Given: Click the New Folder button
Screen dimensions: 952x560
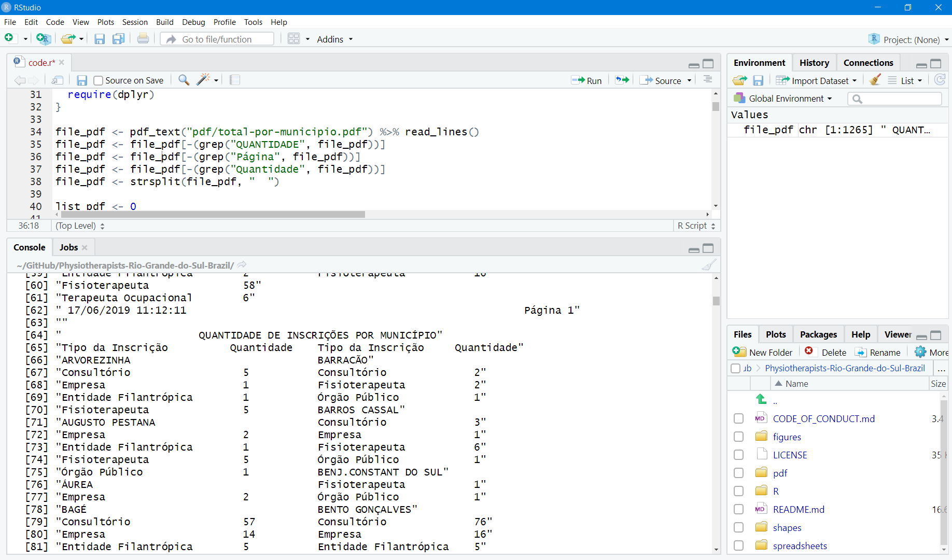Looking at the screenshot, I should click(x=763, y=352).
